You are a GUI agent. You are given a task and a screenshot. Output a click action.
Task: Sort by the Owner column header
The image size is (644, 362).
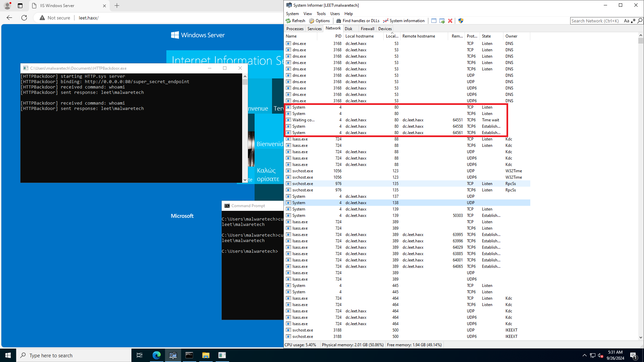517,36
